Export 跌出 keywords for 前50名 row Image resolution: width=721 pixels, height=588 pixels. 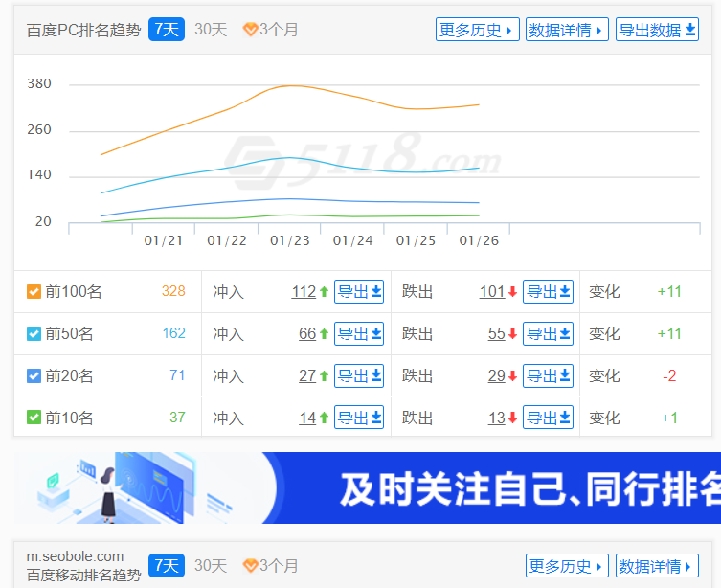(548, 334)
